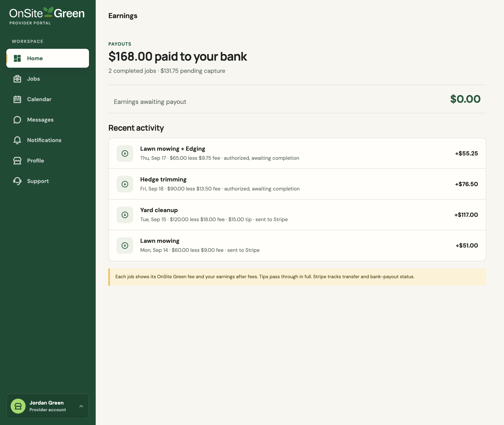Click the Support headset icon
The width and height of the screenshot is (504, 425).
coord(17,181)
